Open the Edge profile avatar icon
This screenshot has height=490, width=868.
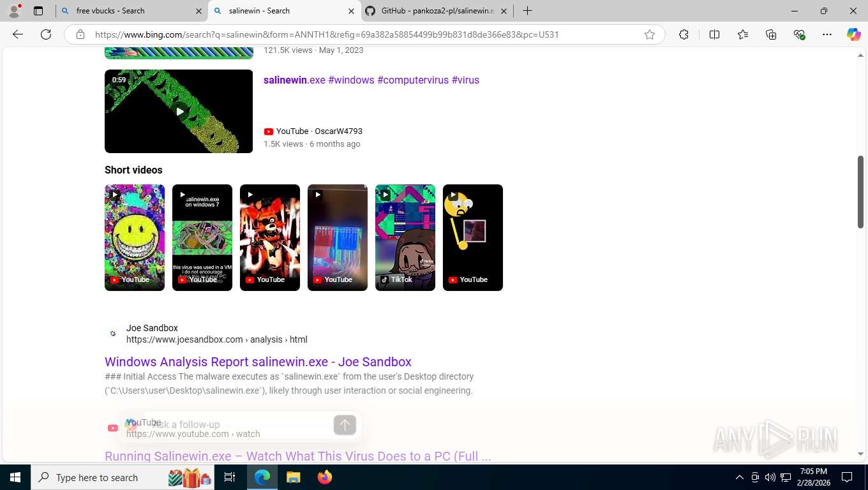(14, 11)
